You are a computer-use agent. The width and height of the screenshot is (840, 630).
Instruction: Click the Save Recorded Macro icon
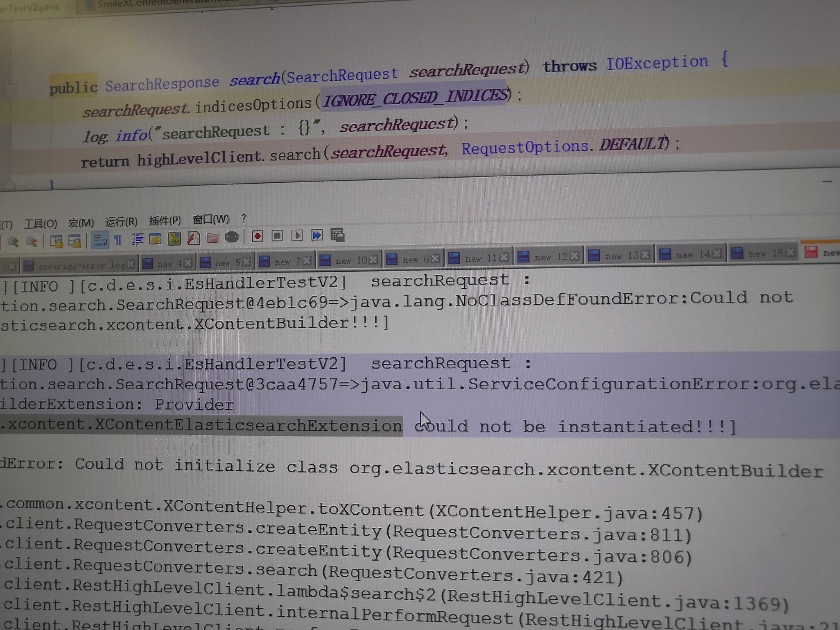[337, 234]
